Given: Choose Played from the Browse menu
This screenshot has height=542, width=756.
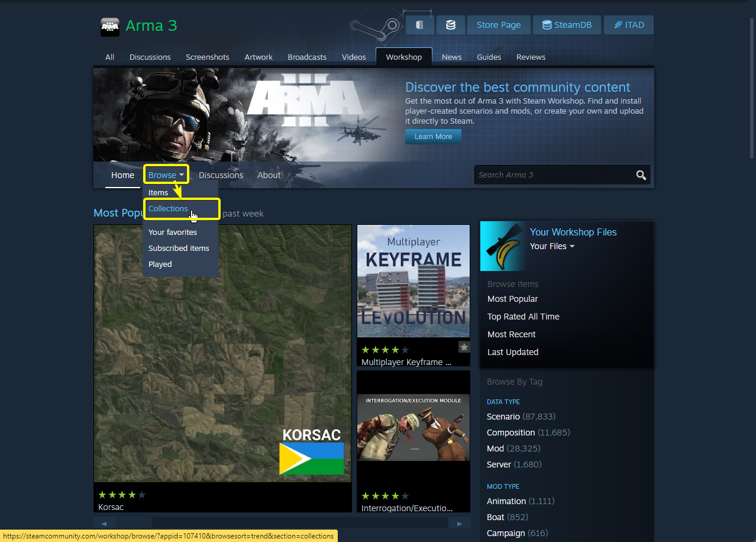Looking at the screenshot, I should pos(160,264).
